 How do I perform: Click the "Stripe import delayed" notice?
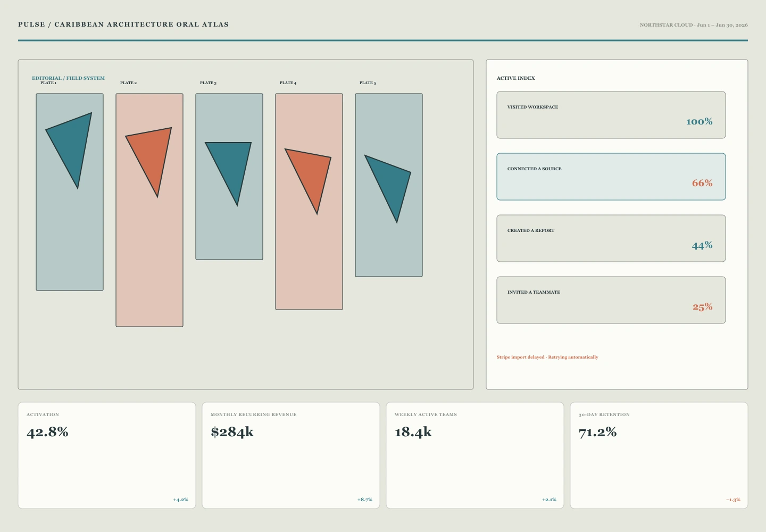pyautogui.click(x=547, y=357)
